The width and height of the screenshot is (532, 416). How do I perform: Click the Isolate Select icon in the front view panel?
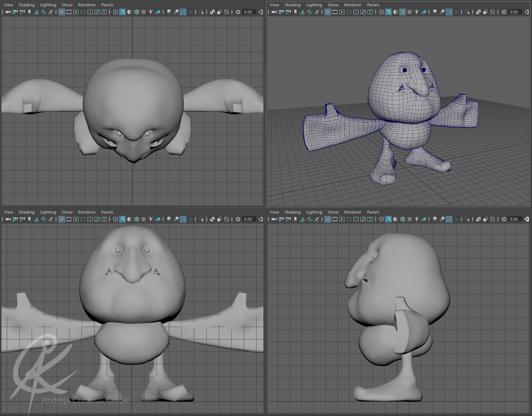pyautogui.click(x=201, y=219)
